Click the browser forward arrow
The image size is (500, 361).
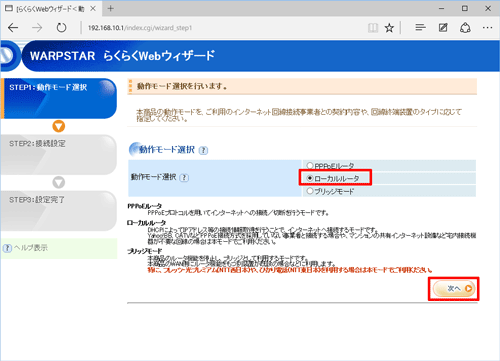coord(37,28)
